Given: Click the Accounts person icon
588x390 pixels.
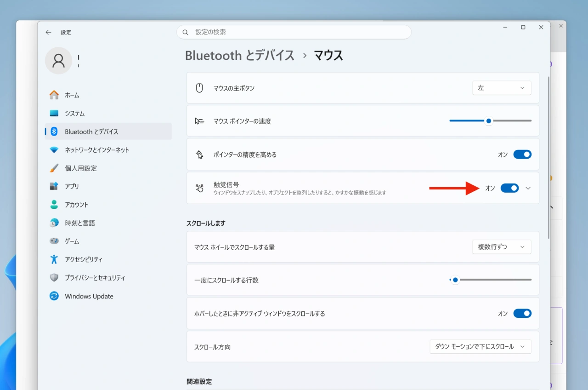Looking at the screenshot, I should point(54,205).
